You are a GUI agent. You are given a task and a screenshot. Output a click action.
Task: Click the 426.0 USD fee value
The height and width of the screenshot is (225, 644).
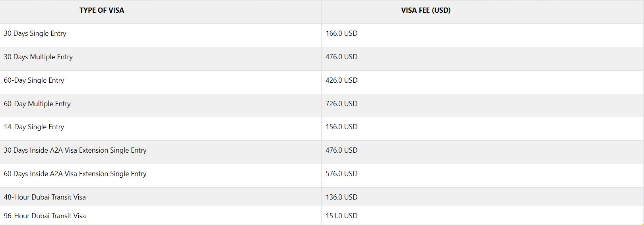tap(341, 80)
